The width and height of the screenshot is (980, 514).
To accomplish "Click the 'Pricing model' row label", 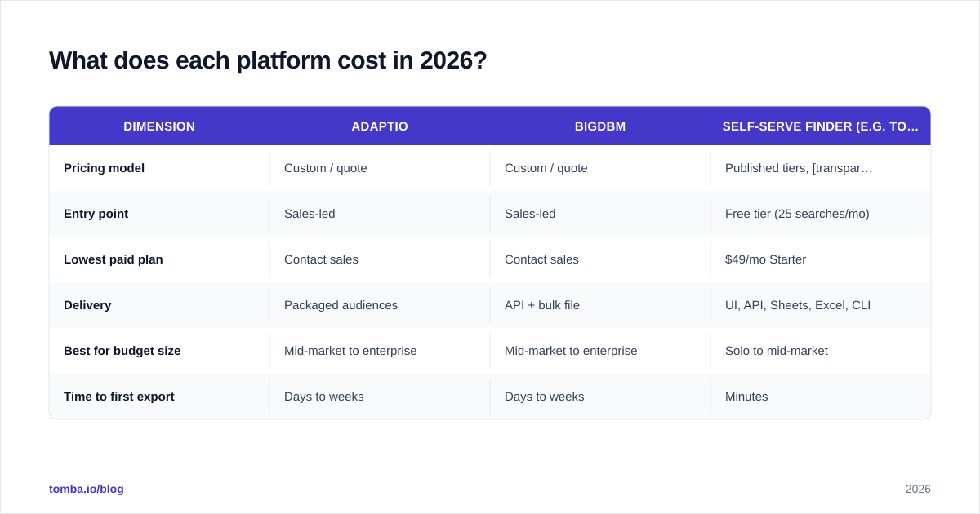I will click(104, 168).
